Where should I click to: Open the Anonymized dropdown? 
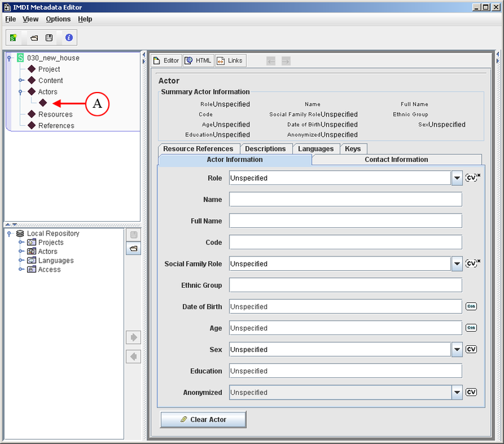pos(457,392)
